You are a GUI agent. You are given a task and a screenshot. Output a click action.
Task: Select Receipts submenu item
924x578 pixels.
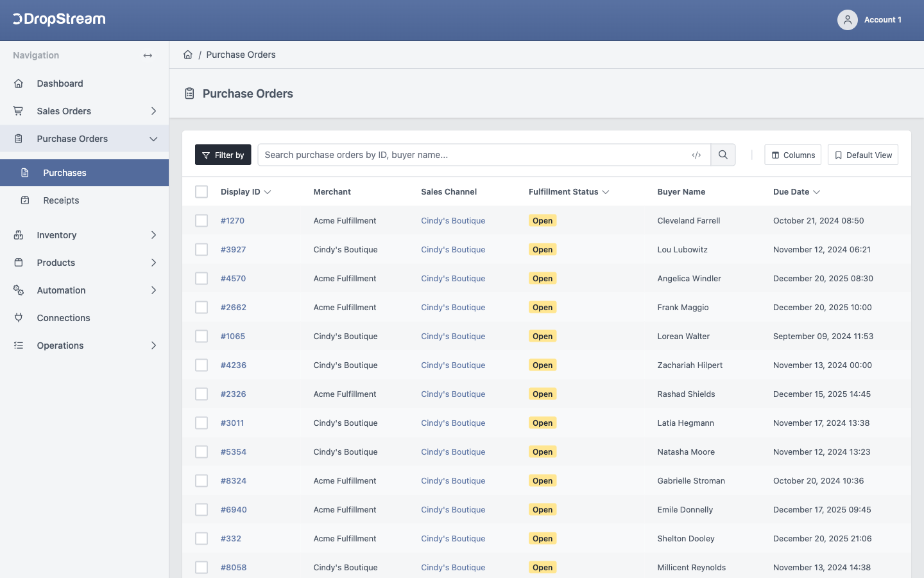[x=84, y=200]
